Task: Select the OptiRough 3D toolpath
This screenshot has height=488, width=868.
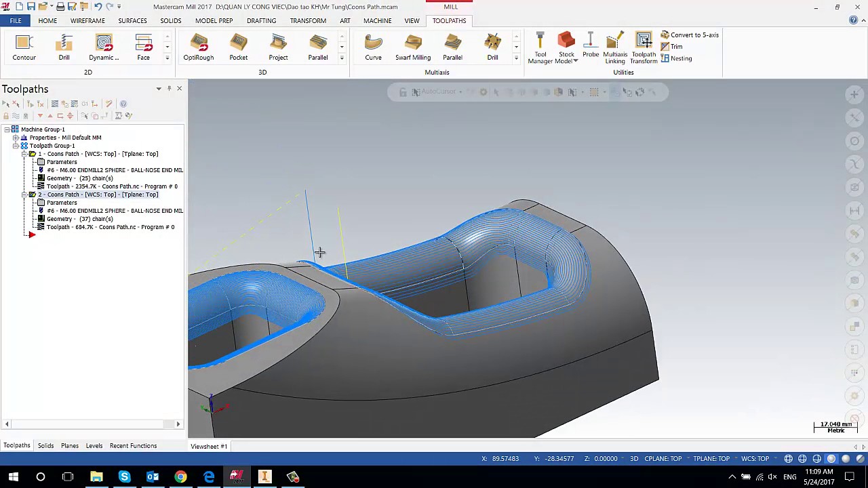Action: [x=198, y=47]
